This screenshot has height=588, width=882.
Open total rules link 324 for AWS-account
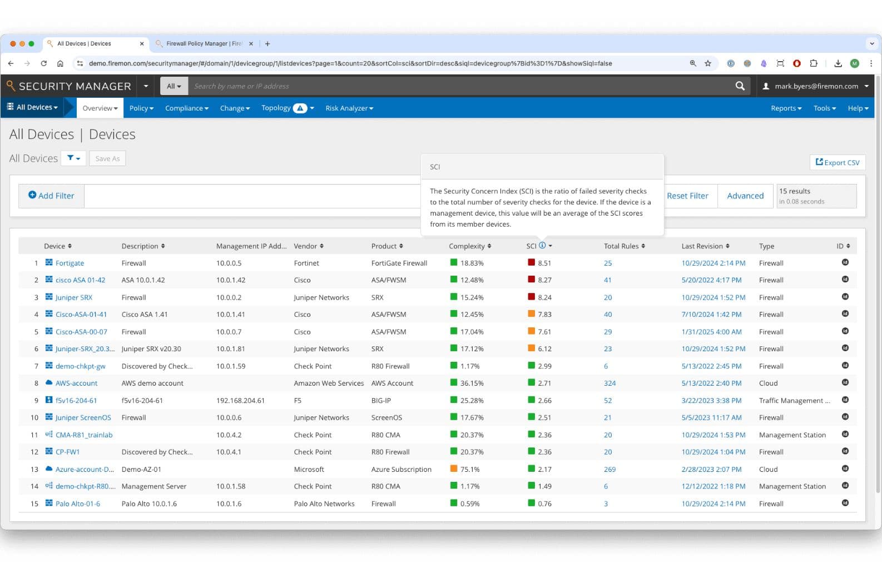pos(610,383)
